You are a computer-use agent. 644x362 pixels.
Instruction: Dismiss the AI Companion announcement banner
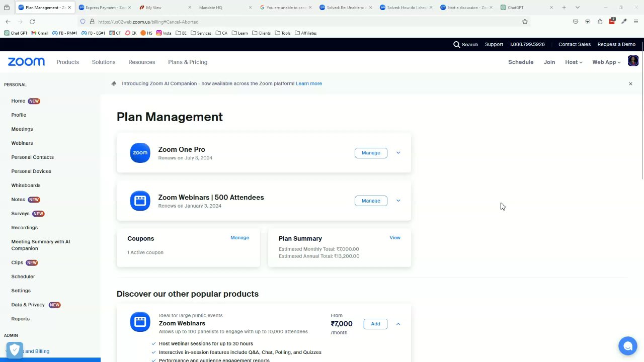[630, 83]
